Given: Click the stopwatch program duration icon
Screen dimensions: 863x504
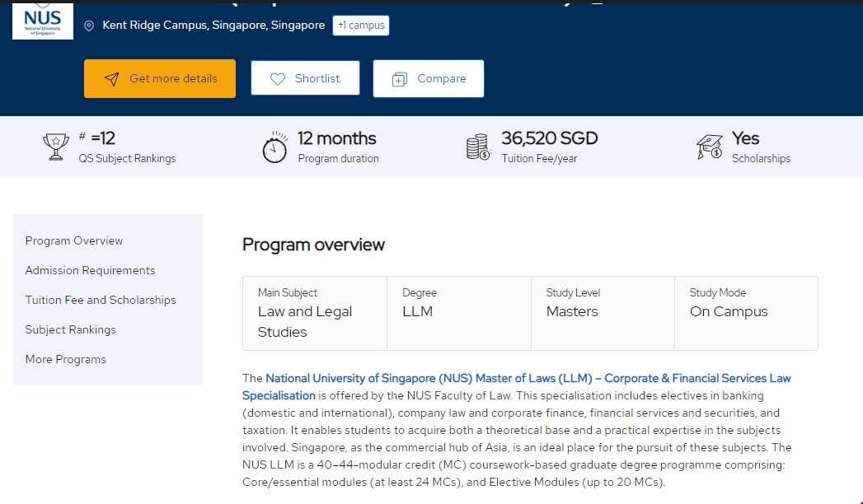Looking at the screenshot, I should pyautogui.click(x=274, y=147).
